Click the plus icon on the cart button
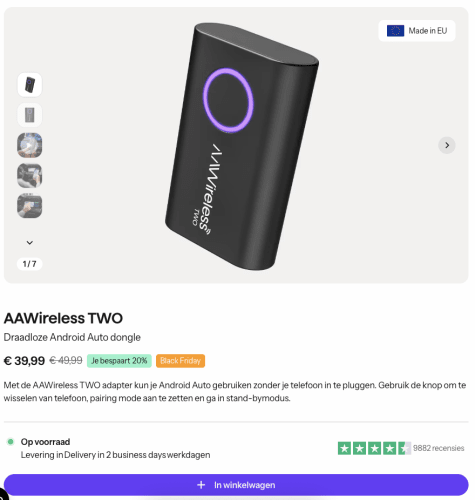Image resolution: width=475 pixels, height=500 pixels. point(201,485)
